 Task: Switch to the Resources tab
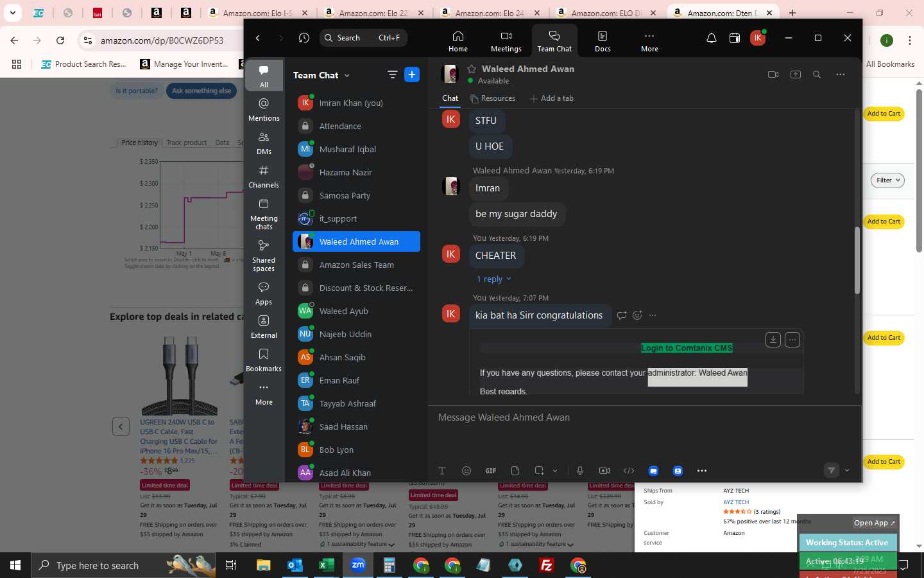point(492,98)
